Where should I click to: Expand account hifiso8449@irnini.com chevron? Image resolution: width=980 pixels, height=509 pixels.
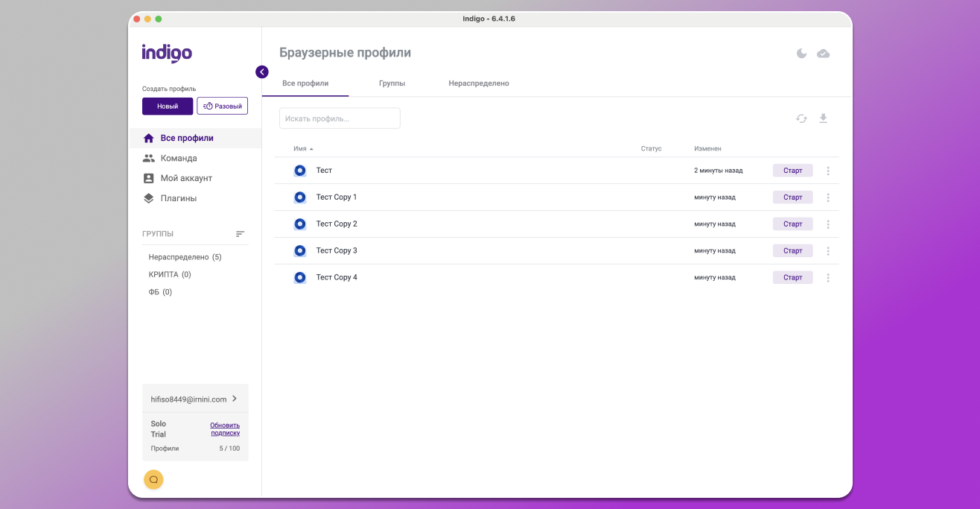[235, 399]
